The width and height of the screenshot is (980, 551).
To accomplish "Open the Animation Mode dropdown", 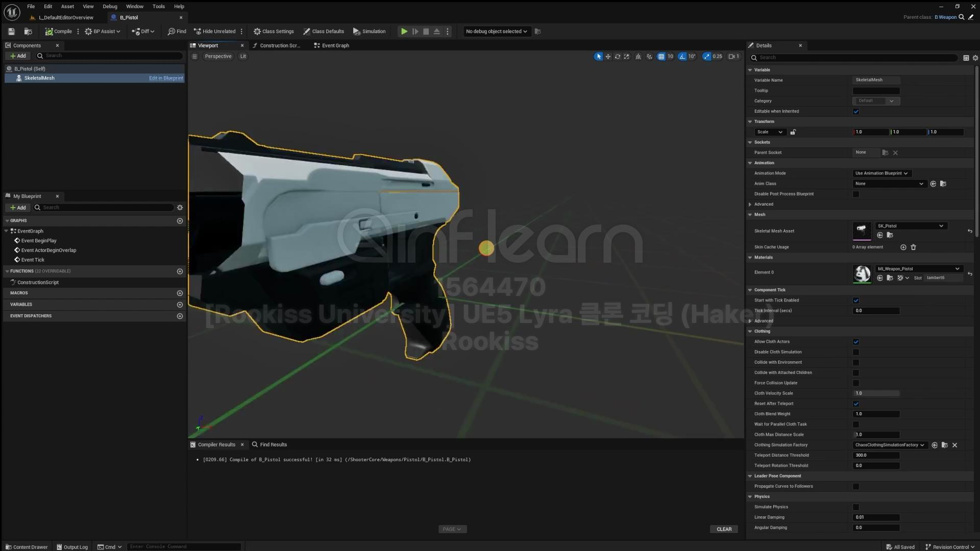I will point(881,173).
